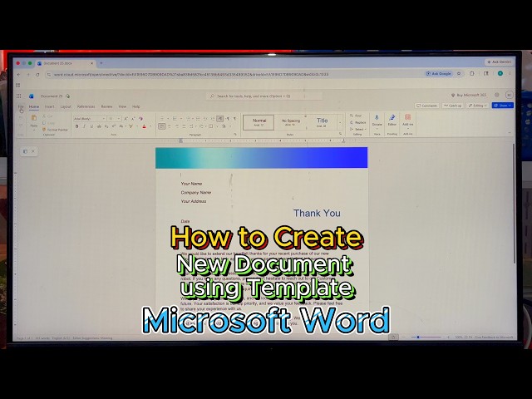
Task: Open a new browser tab with plus button
Action: point(101,63)
